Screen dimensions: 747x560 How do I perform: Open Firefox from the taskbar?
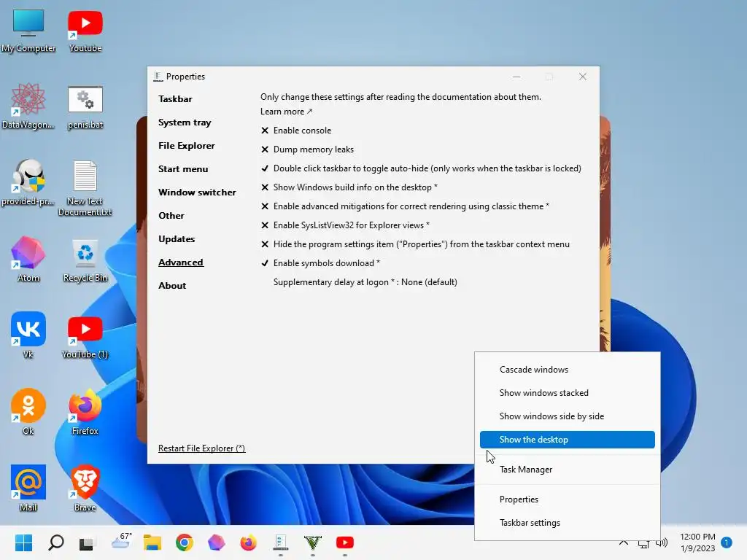pyautogui.click(x=248, y=542)
